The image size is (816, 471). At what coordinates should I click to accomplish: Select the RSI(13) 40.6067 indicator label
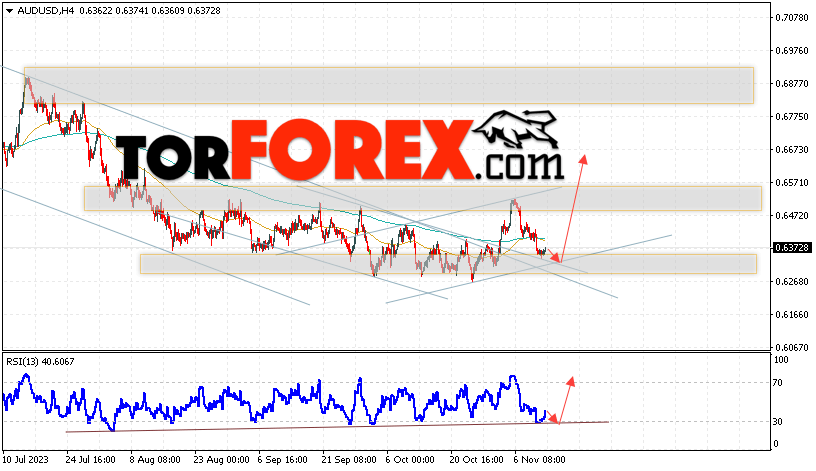40,362
